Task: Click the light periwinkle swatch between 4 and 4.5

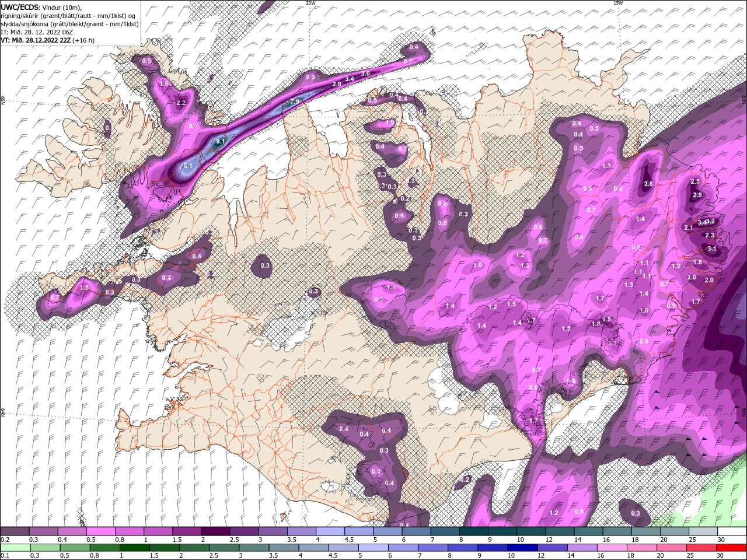Action: [330, 531]
